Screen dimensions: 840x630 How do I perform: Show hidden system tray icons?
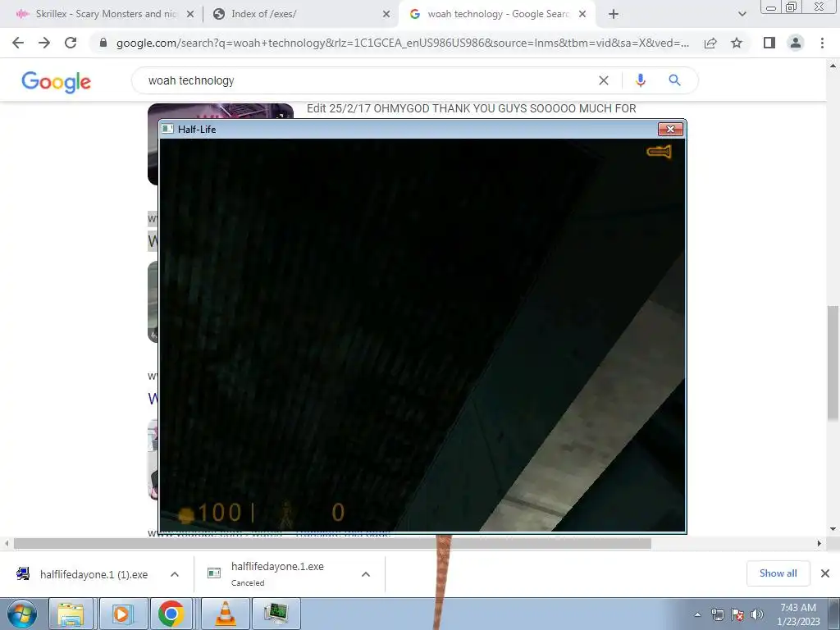click(697, 614)
